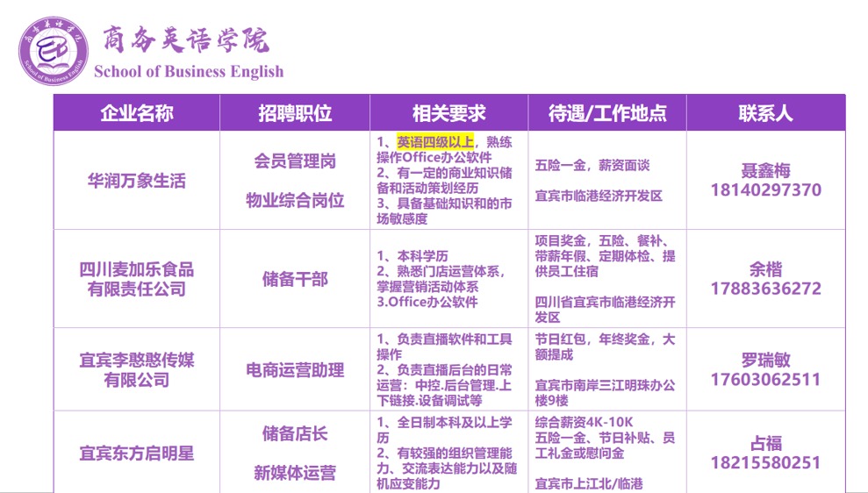Select the 企业名称 column header
Viewport: 868px width, 493px height.
[x=137, y=113]
